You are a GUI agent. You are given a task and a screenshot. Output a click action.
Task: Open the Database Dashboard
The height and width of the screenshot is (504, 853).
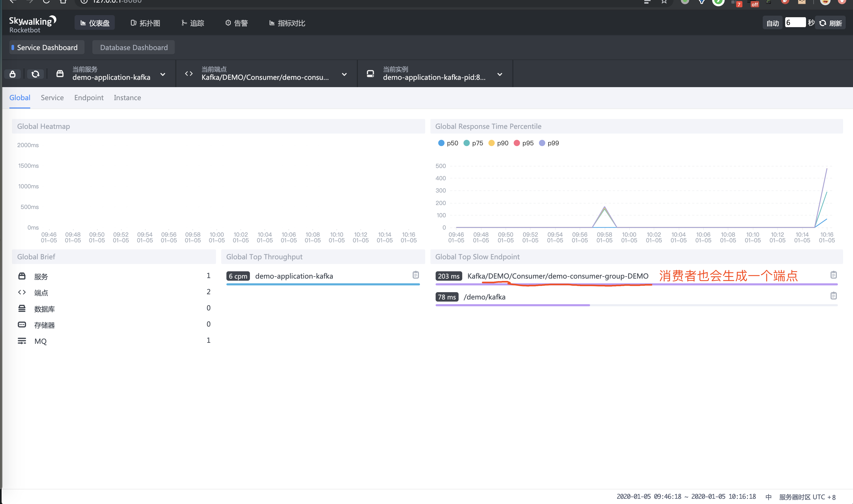pyautogui.click(x=134, y=47)
